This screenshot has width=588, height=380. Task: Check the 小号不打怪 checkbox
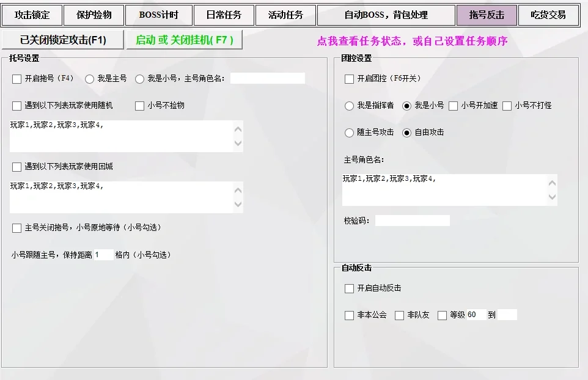pos(507,106)
